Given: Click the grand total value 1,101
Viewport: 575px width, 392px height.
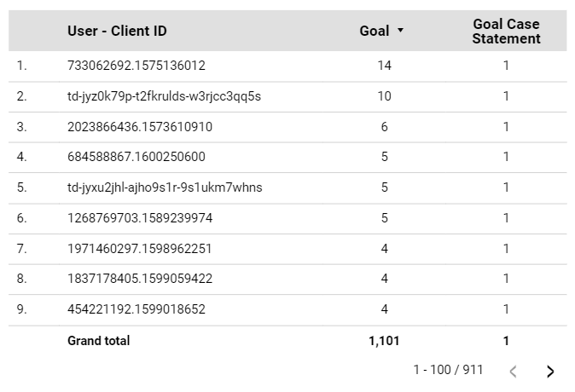Looking at the screenshot, I should [x=384, y=341].
